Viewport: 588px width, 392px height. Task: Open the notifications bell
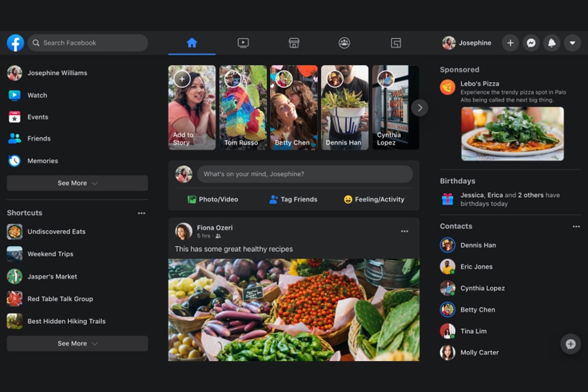pyautogui.click(x=552, y=43)
